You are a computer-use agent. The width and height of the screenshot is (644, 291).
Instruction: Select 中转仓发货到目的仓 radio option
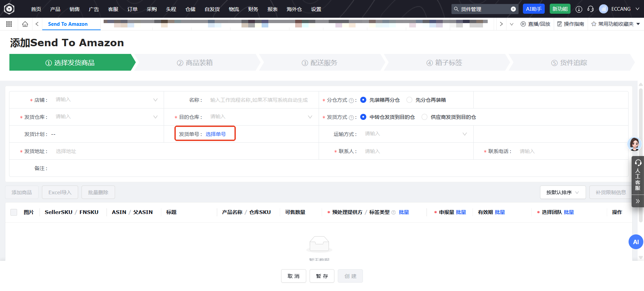point(363,117)
